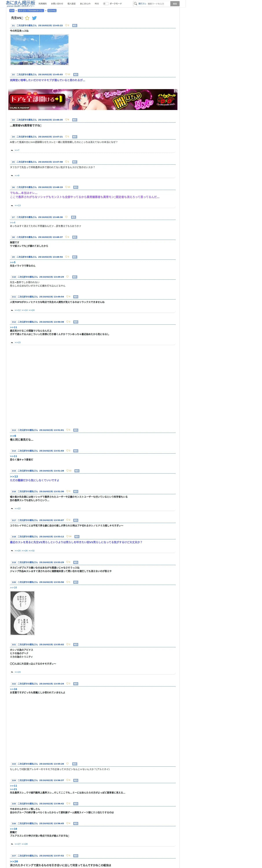This screenshot has height=868, width=262.
Task: Report post 1 with its 報告 button
Action: pos(75,26)
